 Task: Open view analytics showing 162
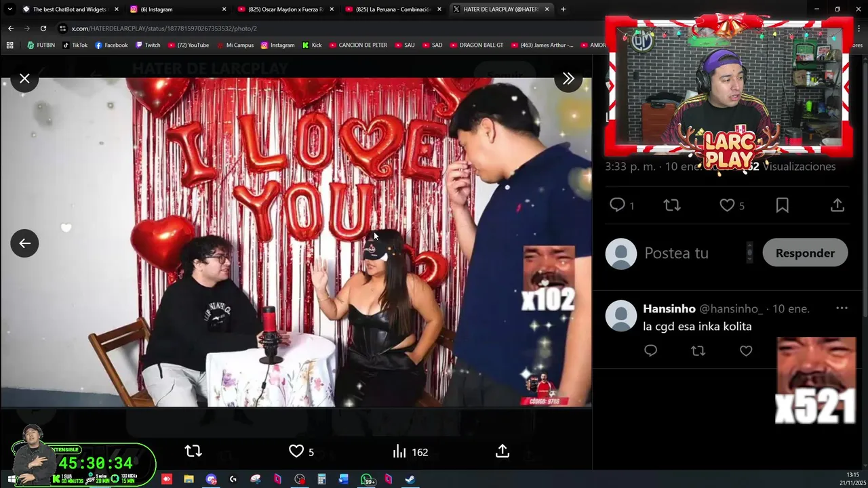pos(410,451)
